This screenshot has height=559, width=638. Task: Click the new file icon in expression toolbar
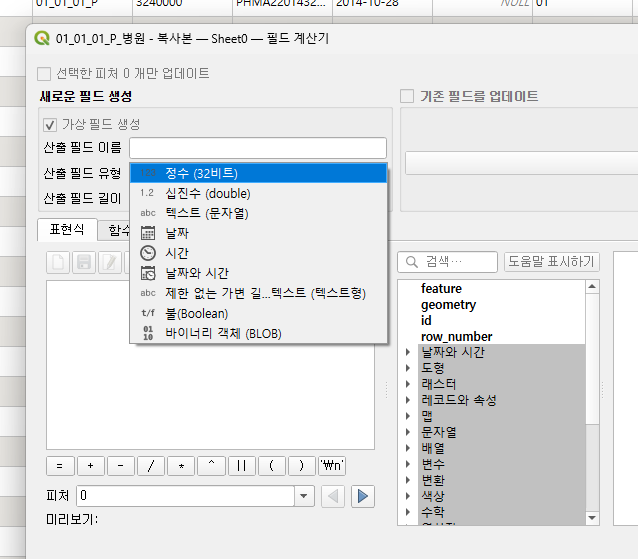click(x=58, y=262)
